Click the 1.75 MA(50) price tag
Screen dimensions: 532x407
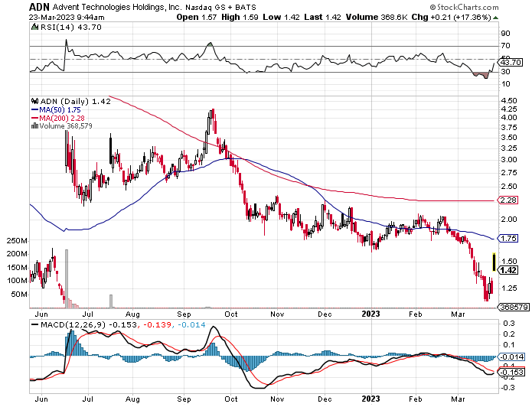(x=508, y=239)
